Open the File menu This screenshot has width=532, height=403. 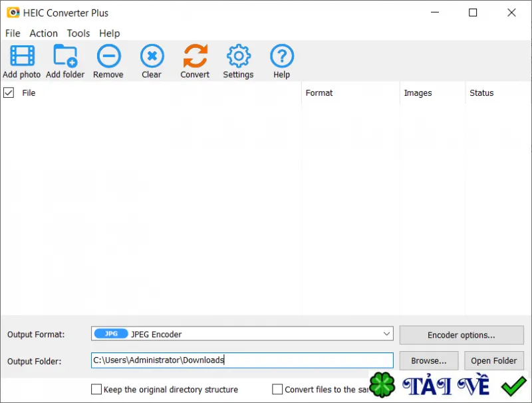coord(13,33)
